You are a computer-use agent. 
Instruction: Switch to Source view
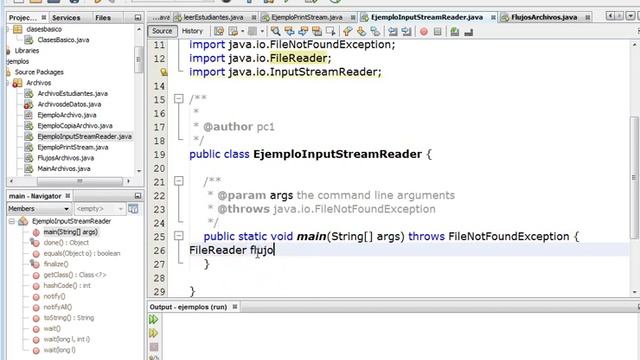(x=162, y=31)
